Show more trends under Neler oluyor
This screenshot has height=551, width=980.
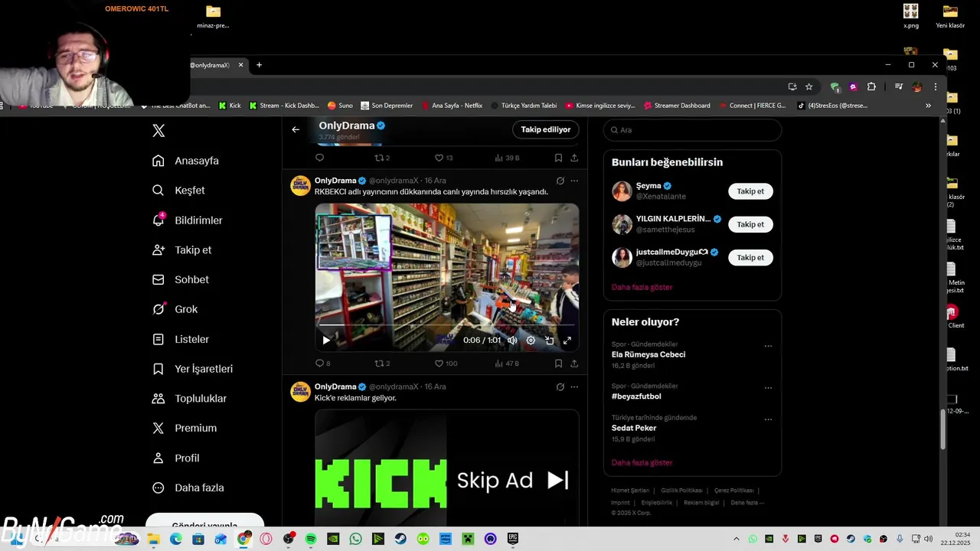tap(642, 462)
